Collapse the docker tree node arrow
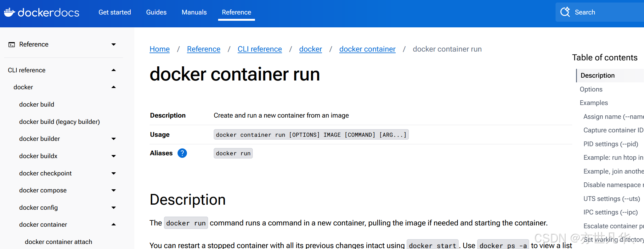 pyautogui.click(x=114, y=87)
